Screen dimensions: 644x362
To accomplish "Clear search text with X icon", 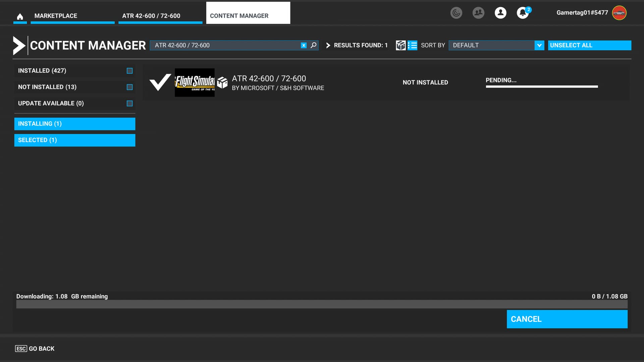I will tap(304, 45).
